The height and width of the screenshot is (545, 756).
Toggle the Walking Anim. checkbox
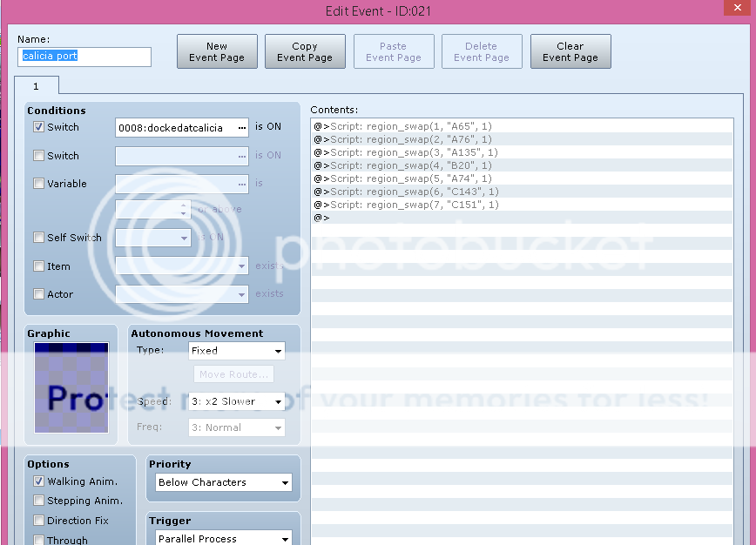pos(38,481)
